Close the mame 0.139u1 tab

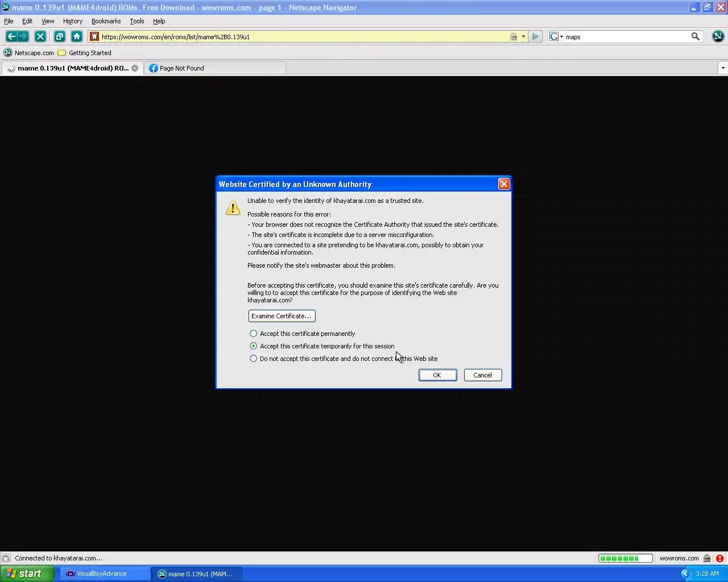135,68
